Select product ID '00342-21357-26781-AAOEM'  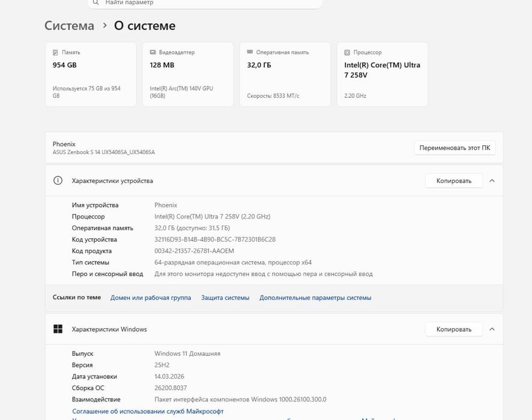coord(194,251)
